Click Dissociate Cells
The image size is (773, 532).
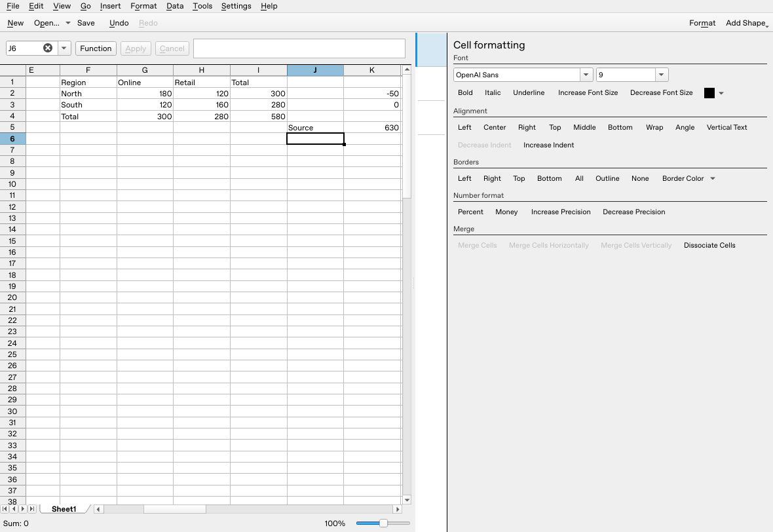tap(709, 246)
